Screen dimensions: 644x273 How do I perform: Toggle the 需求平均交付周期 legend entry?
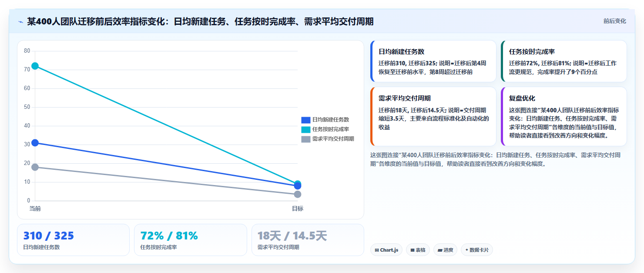(328, 139)
